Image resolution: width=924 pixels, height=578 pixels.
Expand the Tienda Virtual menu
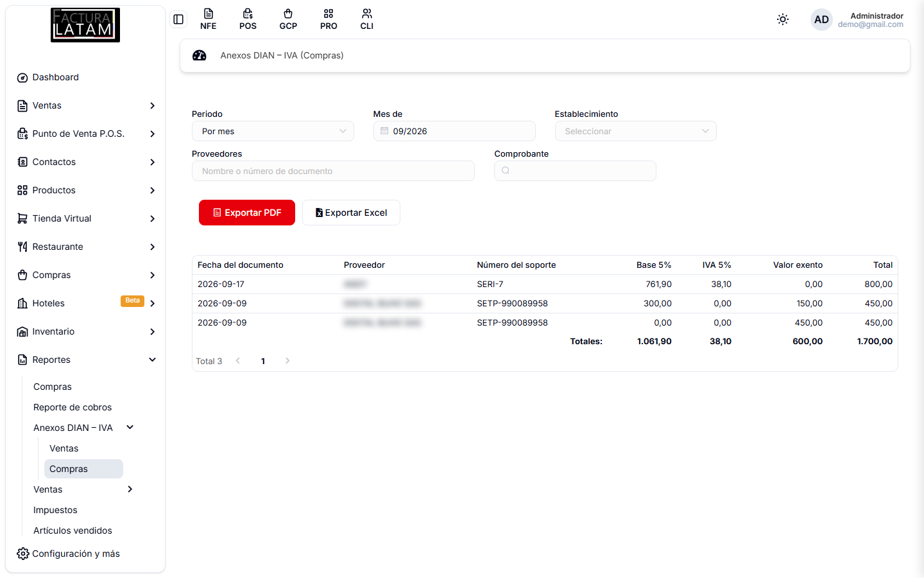point(86,218)
